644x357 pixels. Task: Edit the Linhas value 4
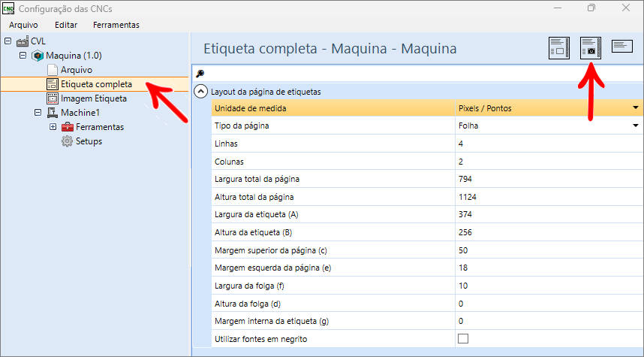click(549, 144)
